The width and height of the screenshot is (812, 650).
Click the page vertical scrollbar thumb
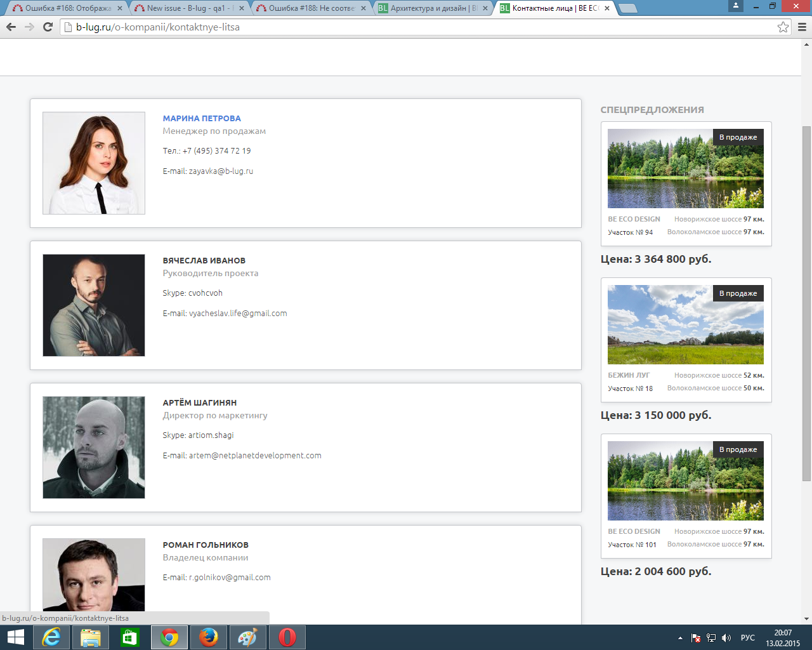pyautogui.click(x=806, y=303)
